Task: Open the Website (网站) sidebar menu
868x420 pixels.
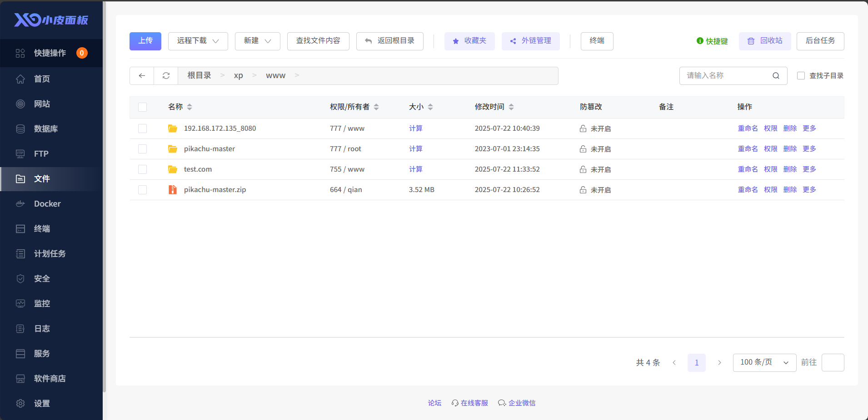Action: tap(51, 104)
